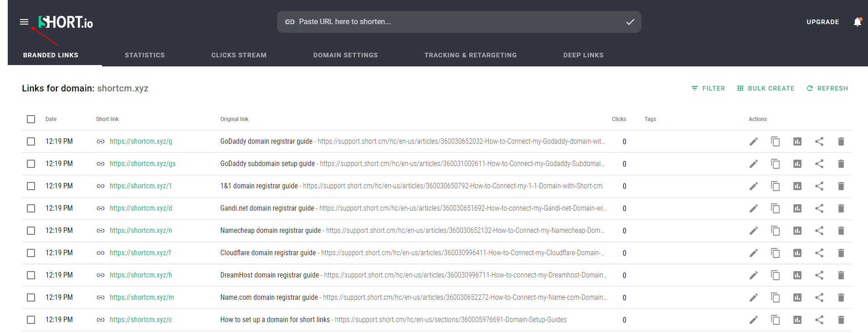
Task: Share the shortcm.xyz/g link
Action: click(819, 141)
